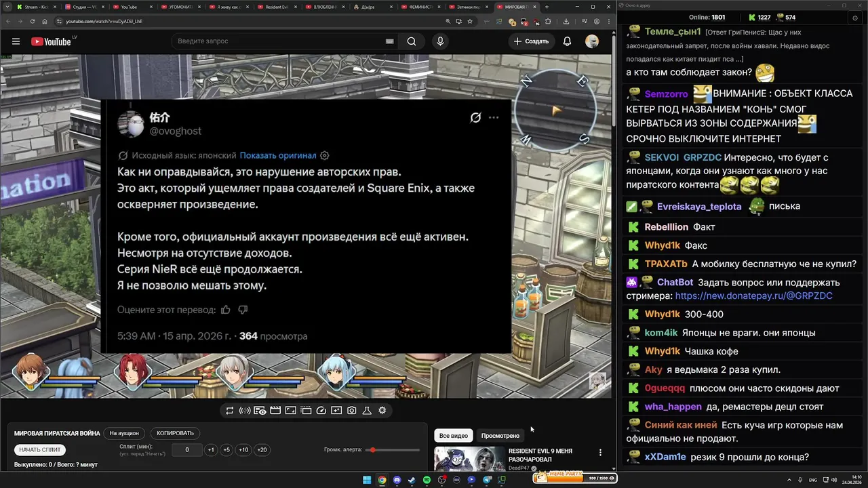This screenshot has width=868, height=488.
Task: Switch to the УГОМОНИТЕ browser tab
Action: 181,7
